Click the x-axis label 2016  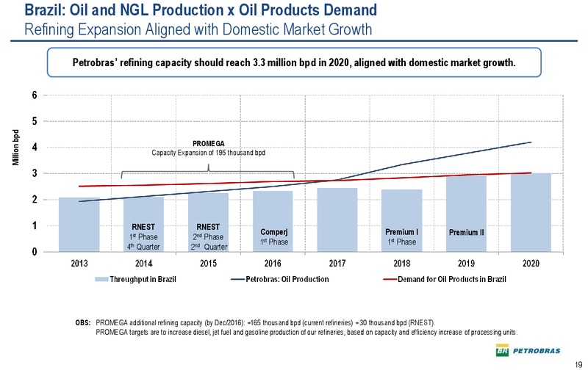[273, 264]
